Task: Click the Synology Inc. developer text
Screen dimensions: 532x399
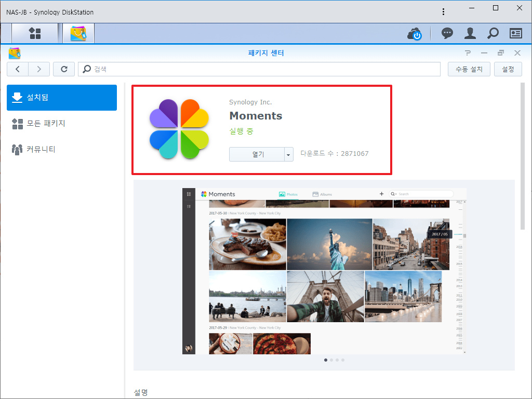Action: [250, 102]
